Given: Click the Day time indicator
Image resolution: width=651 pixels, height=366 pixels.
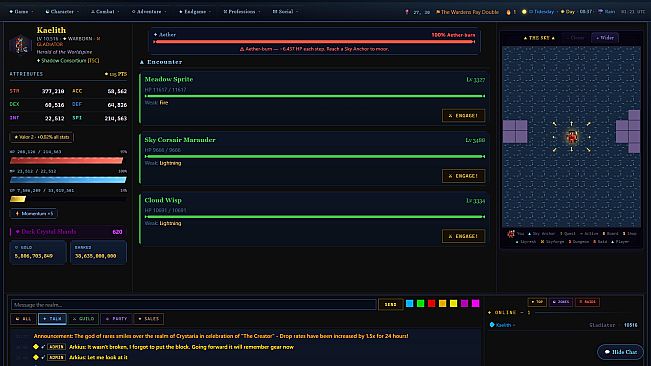Looking at the screenshot, I should [568, 12].
